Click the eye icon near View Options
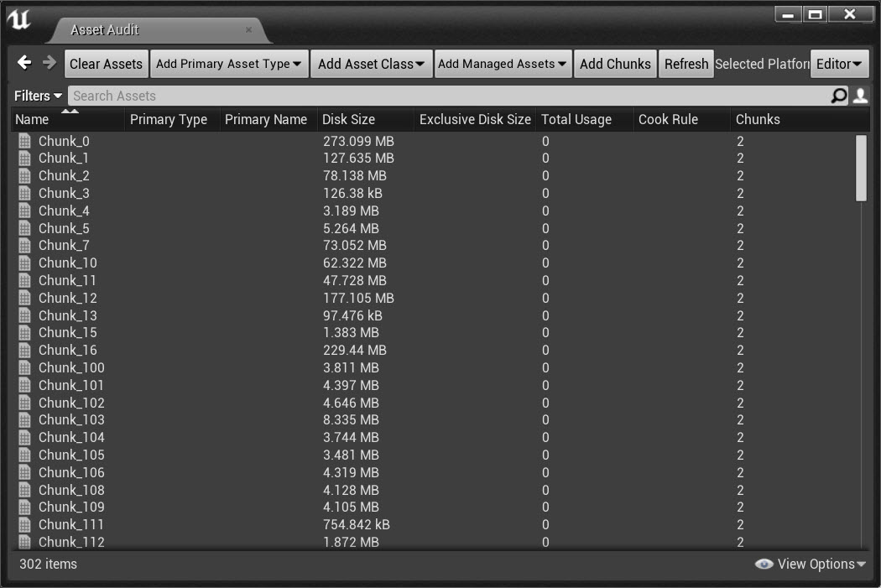This screenshot has width=881, height=588. pyautogui.click(x=764, y=565)
